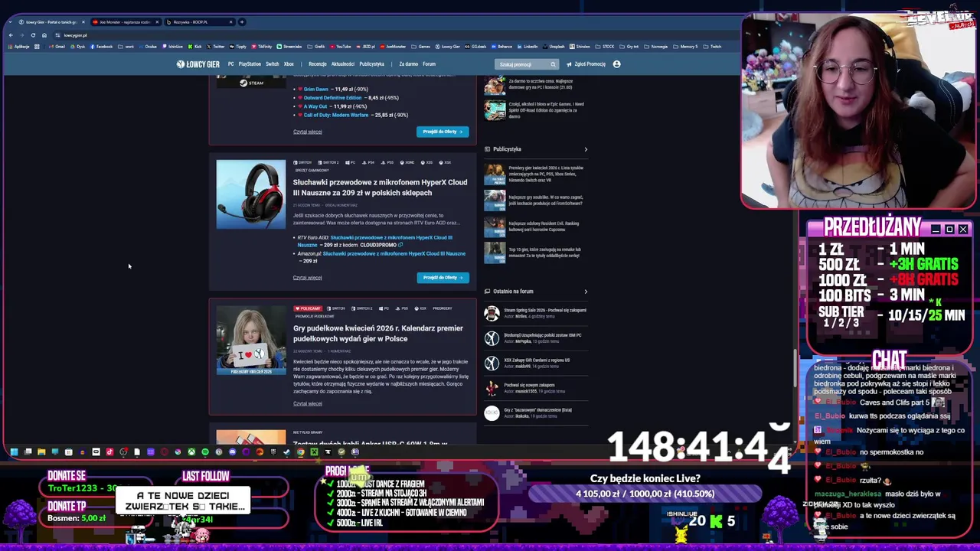
Task: Click Czytaj więcej under Gry pudełkowe article
Action: [307, 404]
